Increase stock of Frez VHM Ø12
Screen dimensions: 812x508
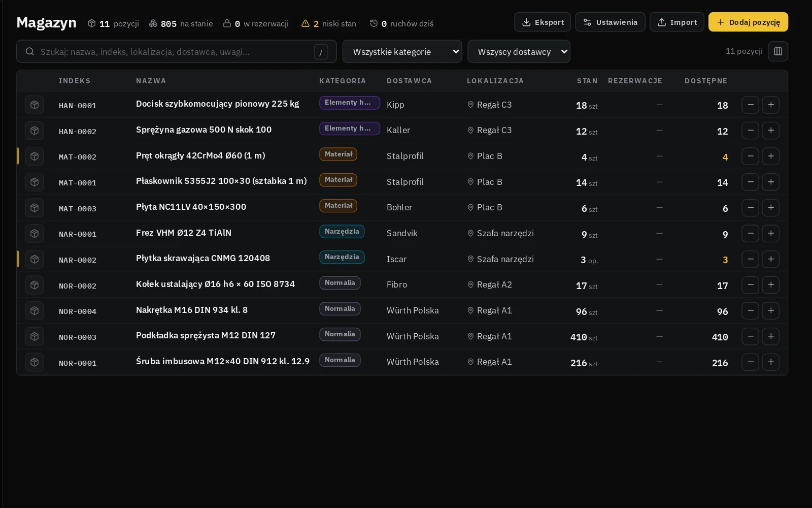771,233
